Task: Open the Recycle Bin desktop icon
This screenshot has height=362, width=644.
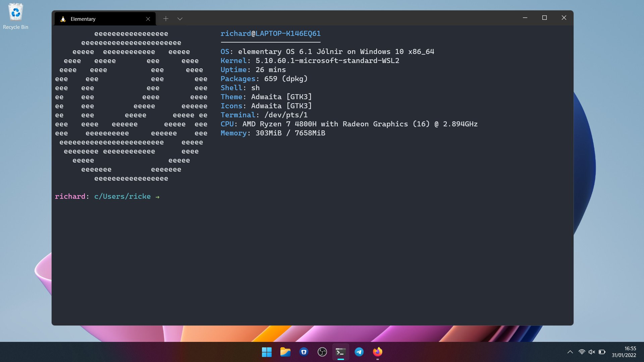Action: click(15, 16)
